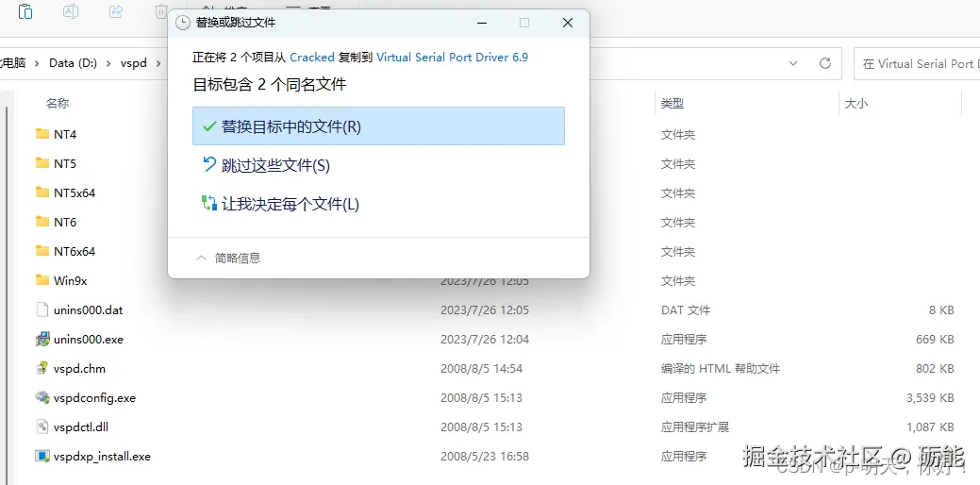Image resolution: width=980 pixels, height=485 pixels.
Task: Click the date 2008/5/23 16:58
Action: (485, 457)
